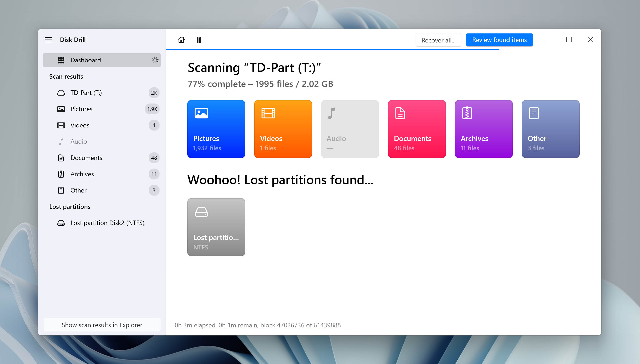The width and height of the screenshot is (640, 364).
Task: Click the film strip icon on Videos card
Action: coord(268,113)
